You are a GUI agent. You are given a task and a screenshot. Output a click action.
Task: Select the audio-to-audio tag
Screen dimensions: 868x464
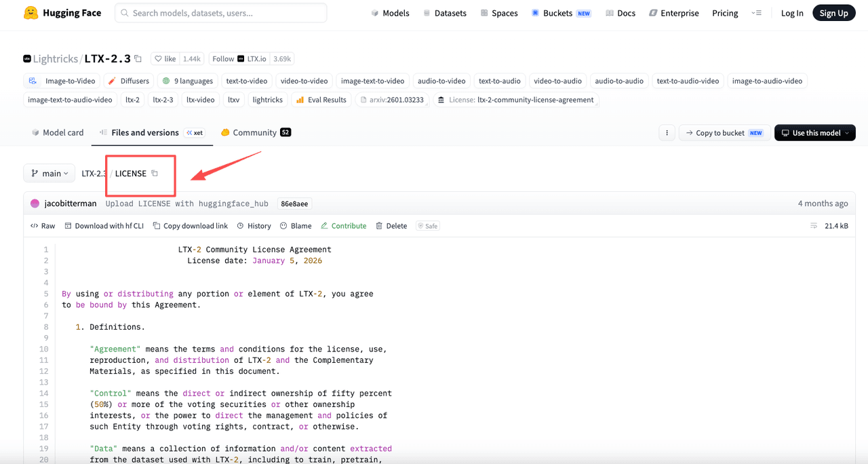(619, 81)
